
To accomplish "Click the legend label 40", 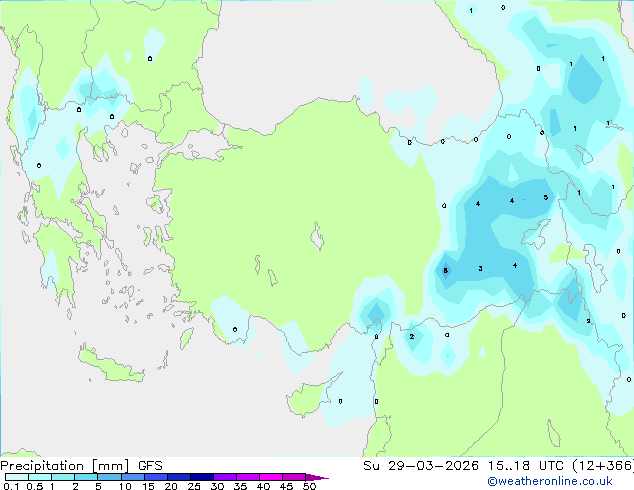I will [263, 486].
